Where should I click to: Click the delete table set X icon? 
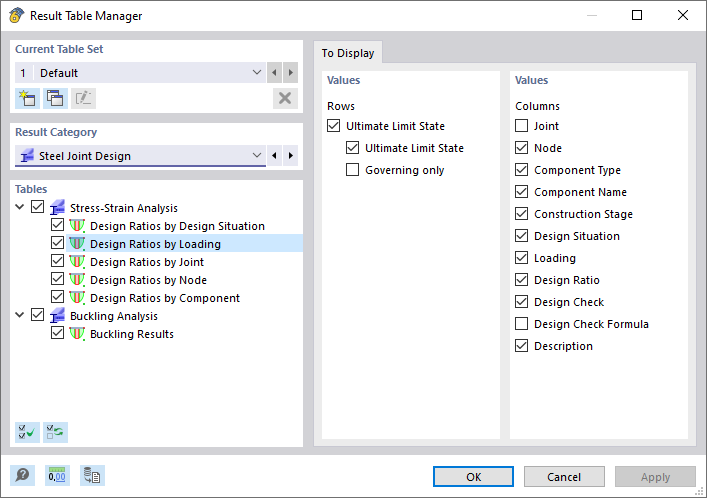tap(285, 98)
